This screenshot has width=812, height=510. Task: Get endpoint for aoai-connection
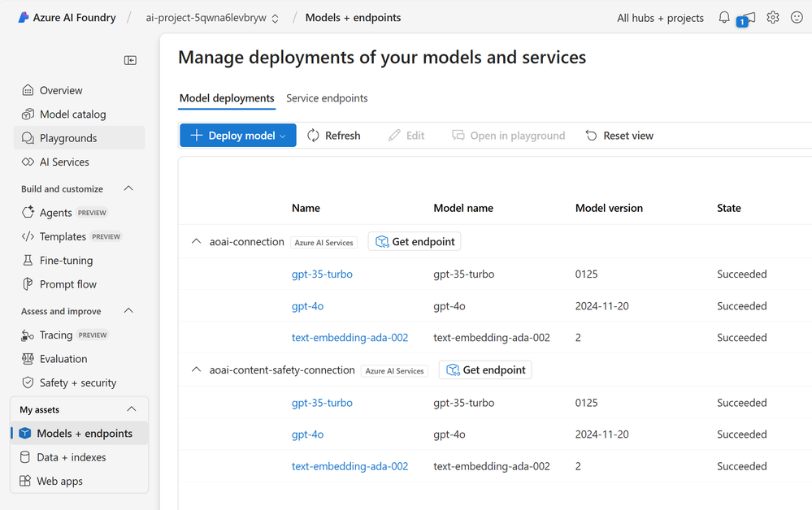[x=415, y=241]
